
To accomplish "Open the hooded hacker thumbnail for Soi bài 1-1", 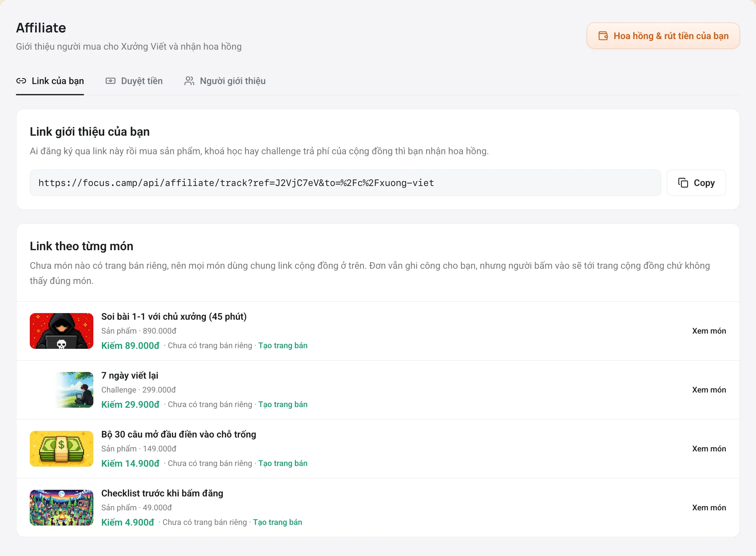I will tap(62, 331).
